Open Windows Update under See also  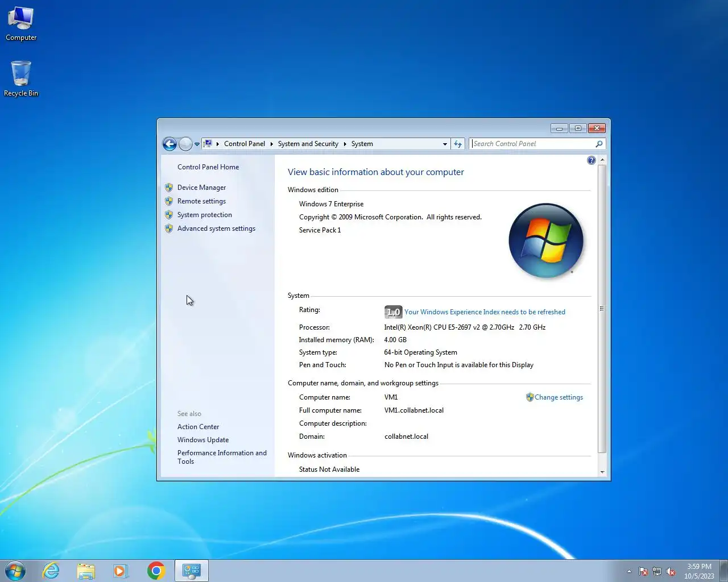tap(203, 440)
